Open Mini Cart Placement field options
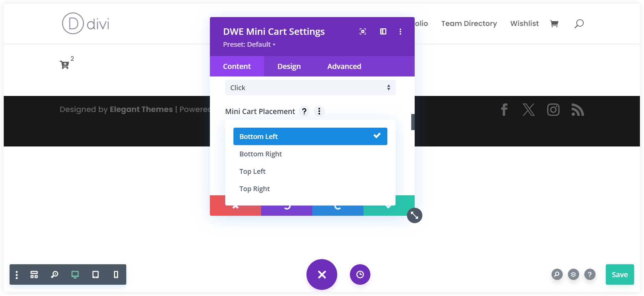 [x=319, y=111]
